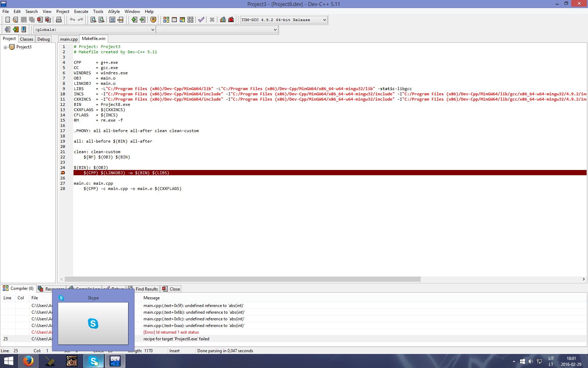588x368 pixels.
Task: Select 'recipe for target Project8.exe failed' row
Action: tap(294, 339)
